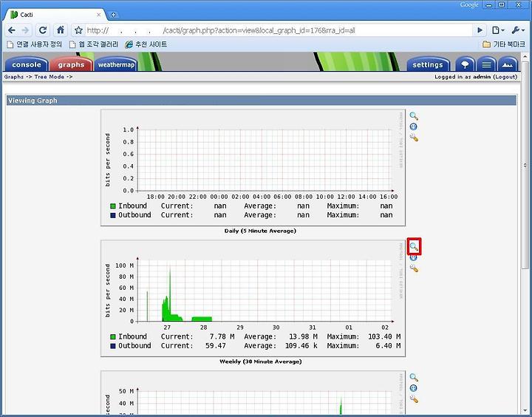The image size is (532, 417).
Task: Select the Cacti browser tab
Action: 54,15
